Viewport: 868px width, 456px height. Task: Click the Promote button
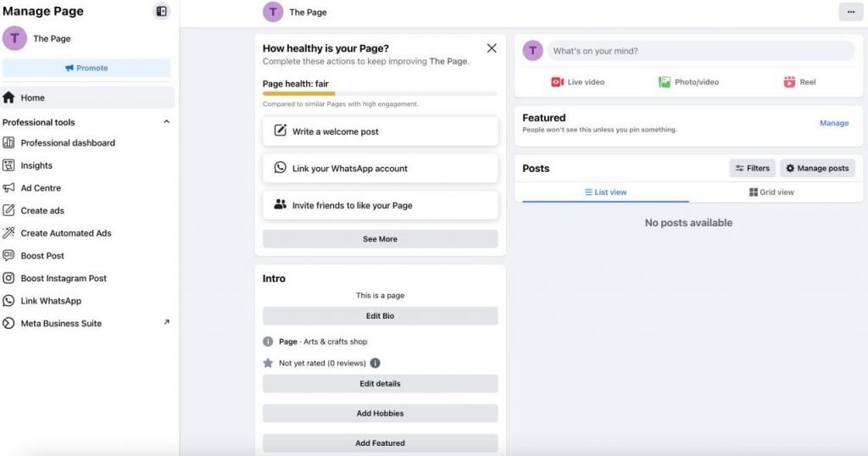(x=86, y=68)
